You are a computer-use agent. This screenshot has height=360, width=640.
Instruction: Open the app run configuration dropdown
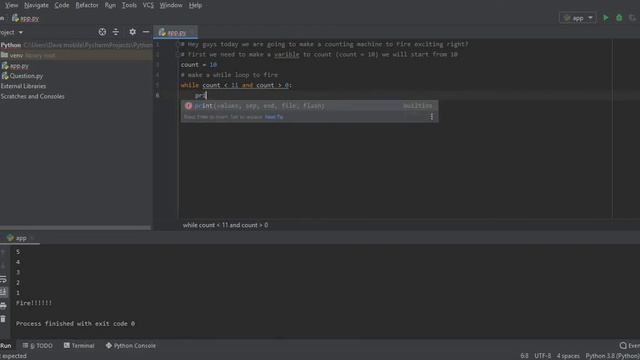coord(578,18)
